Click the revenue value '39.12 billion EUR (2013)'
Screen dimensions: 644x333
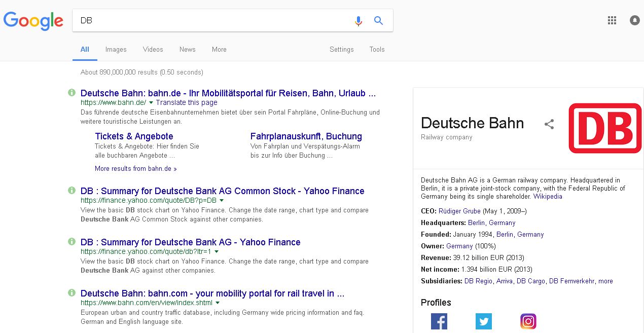tap(489, 257)
